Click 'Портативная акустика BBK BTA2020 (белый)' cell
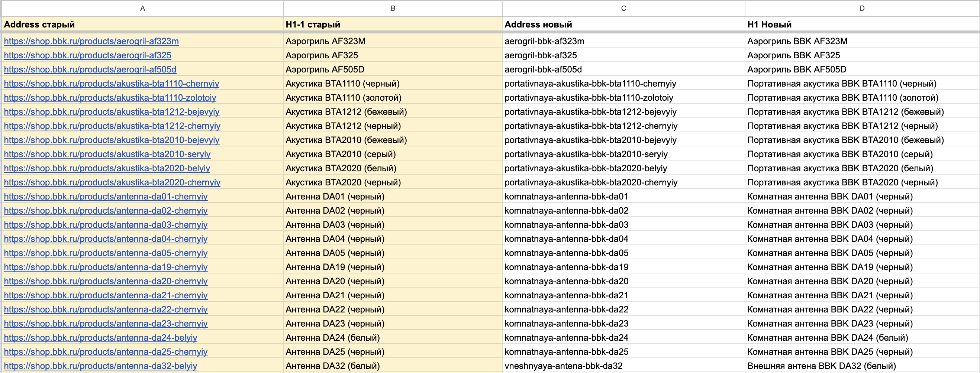Screen dimensions: 980x373 862,168
